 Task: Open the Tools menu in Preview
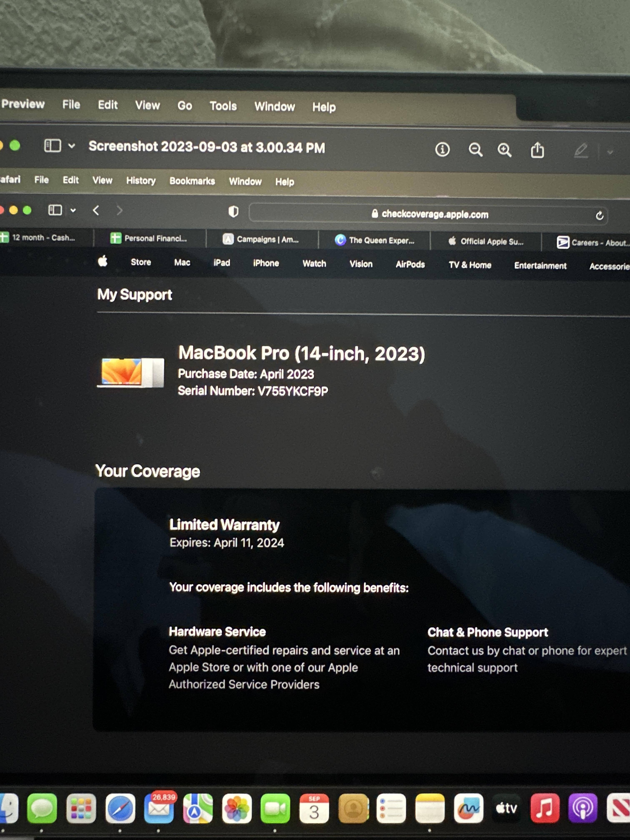tap(223, 106)
